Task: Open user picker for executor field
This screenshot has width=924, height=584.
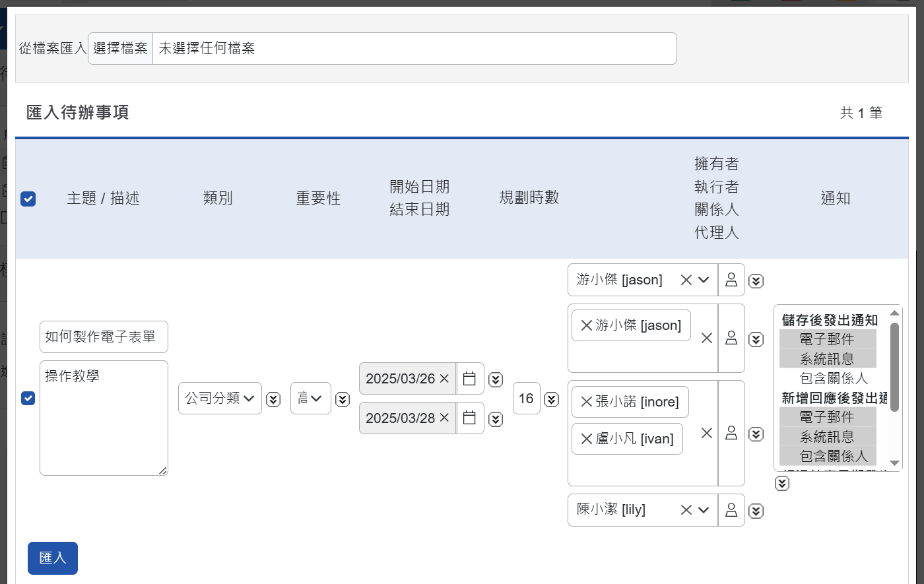Action: pyautogui.click(x=731, y=338)
